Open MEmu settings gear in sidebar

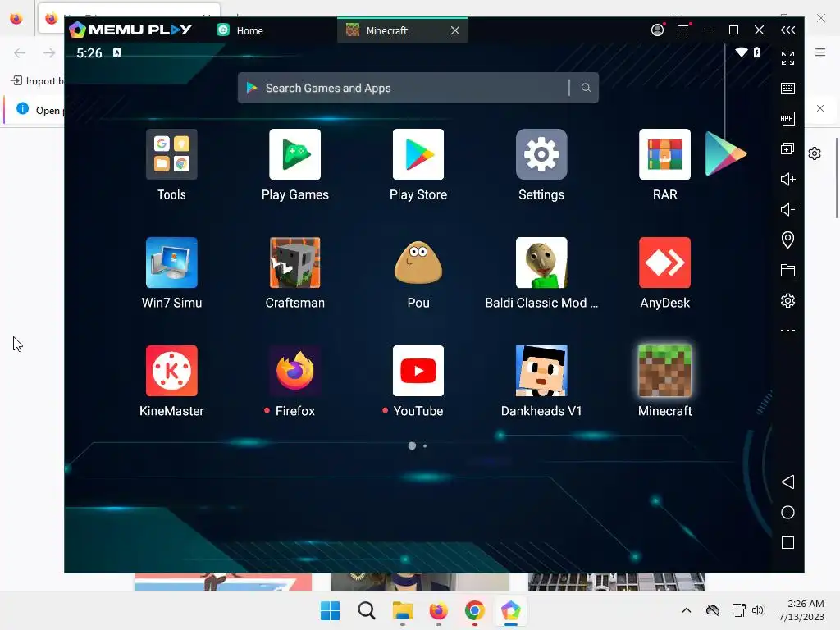787,300
